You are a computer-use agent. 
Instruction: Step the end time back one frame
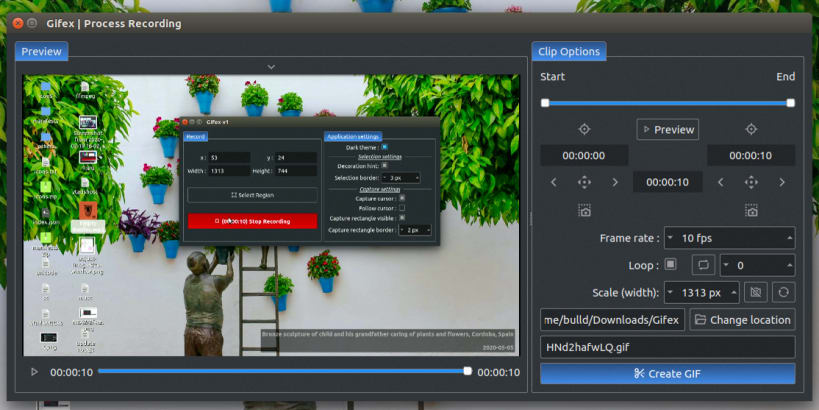click(x=721, y=182)
